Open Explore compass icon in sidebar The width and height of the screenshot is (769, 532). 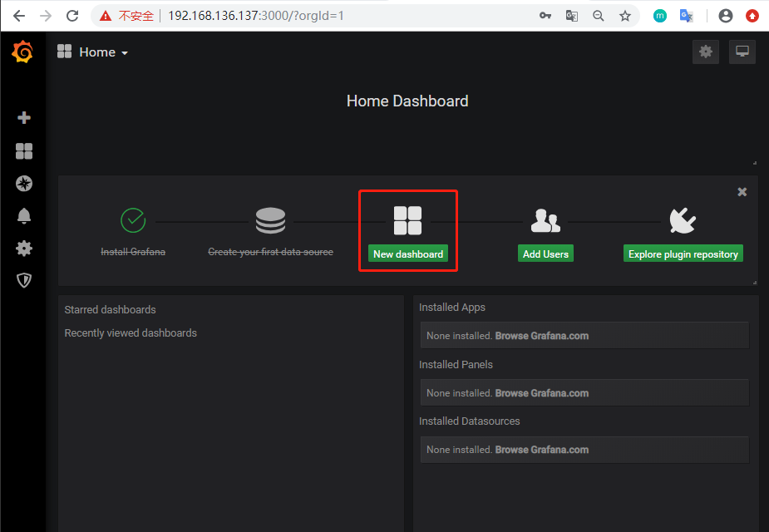[24, 184]
